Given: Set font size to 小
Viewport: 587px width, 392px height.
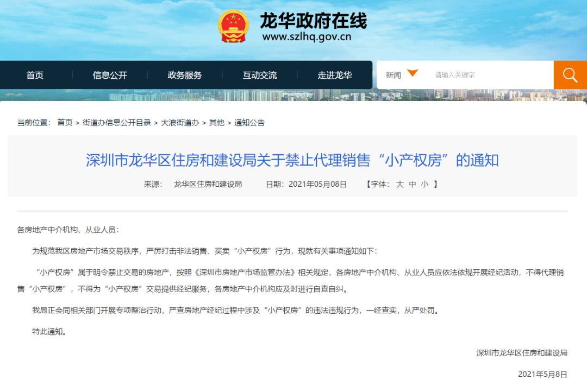Looking at the screenshot, I should pos(424,184).
